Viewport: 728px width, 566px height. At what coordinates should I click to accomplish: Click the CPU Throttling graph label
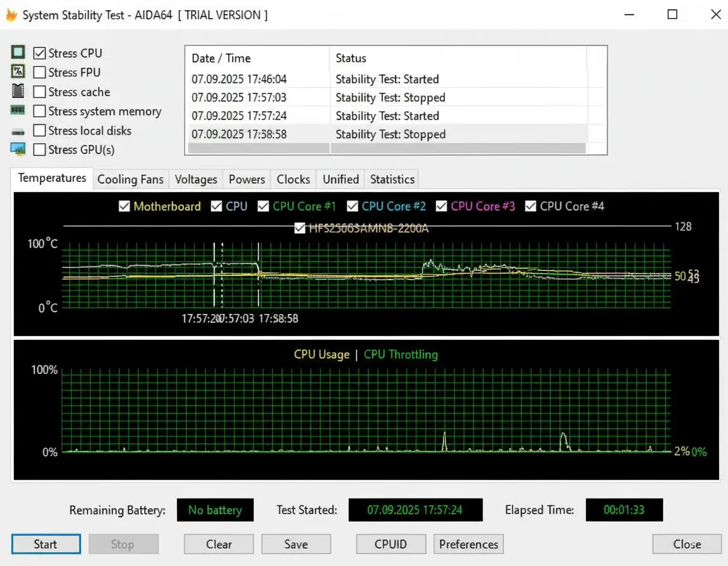point(401,354)
